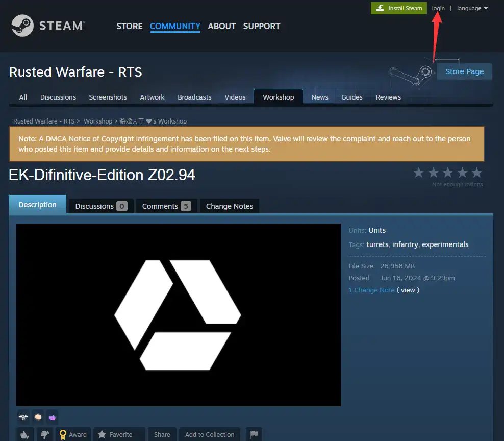
Task: Open the Videos tab
Action: coord(235,97)
